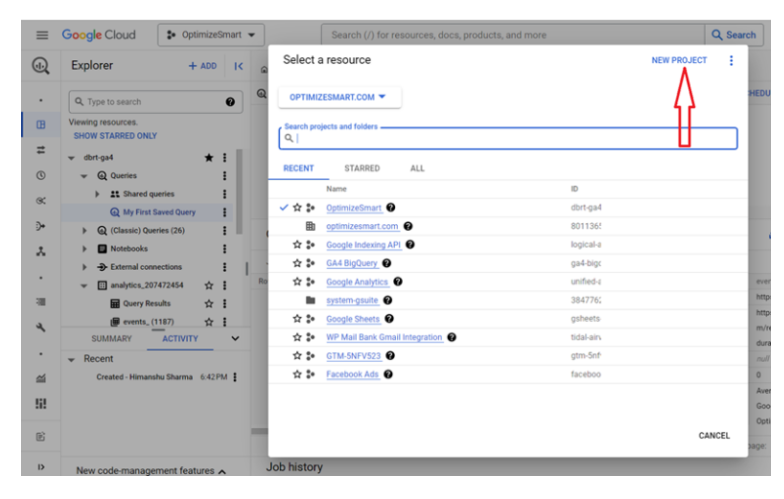Star the Google Indexing API project
The image size is (784, 499).
pos(297,244)
